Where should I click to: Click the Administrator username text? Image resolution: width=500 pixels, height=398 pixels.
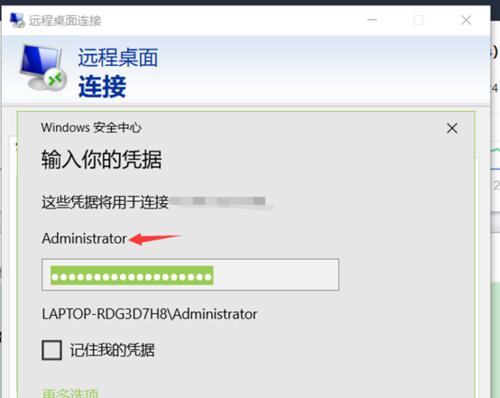tap(84, 239)
